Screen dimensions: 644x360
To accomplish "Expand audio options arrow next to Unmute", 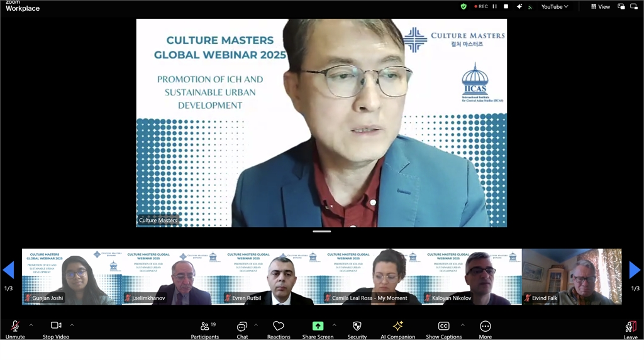I will point(31,325).
